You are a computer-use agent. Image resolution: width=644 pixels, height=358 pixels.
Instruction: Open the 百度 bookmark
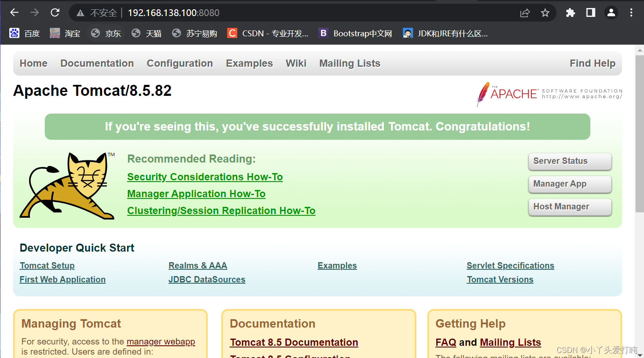tap(24, 33)
